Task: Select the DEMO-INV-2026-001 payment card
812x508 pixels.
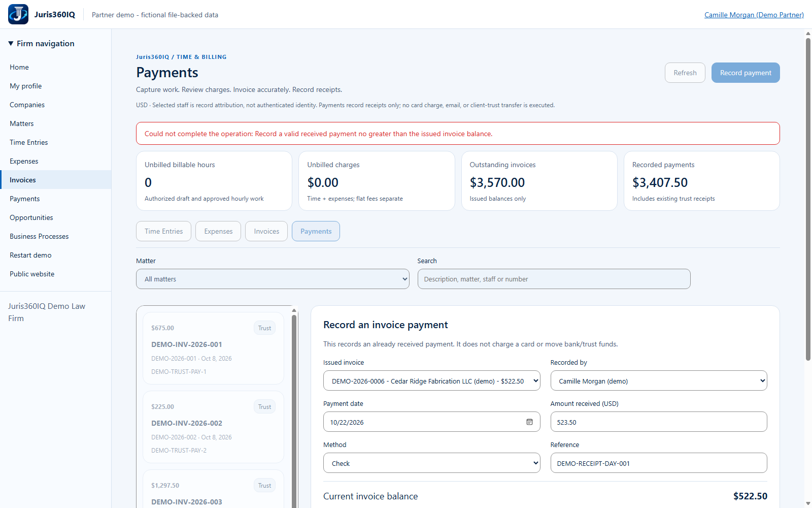Action: point(213,348)
